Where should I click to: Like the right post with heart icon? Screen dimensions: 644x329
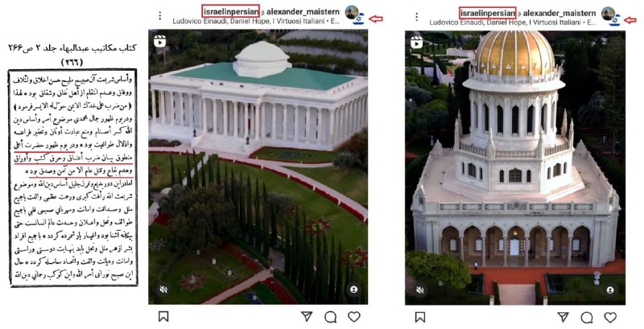pyautogui.click(x=610, y=317)
